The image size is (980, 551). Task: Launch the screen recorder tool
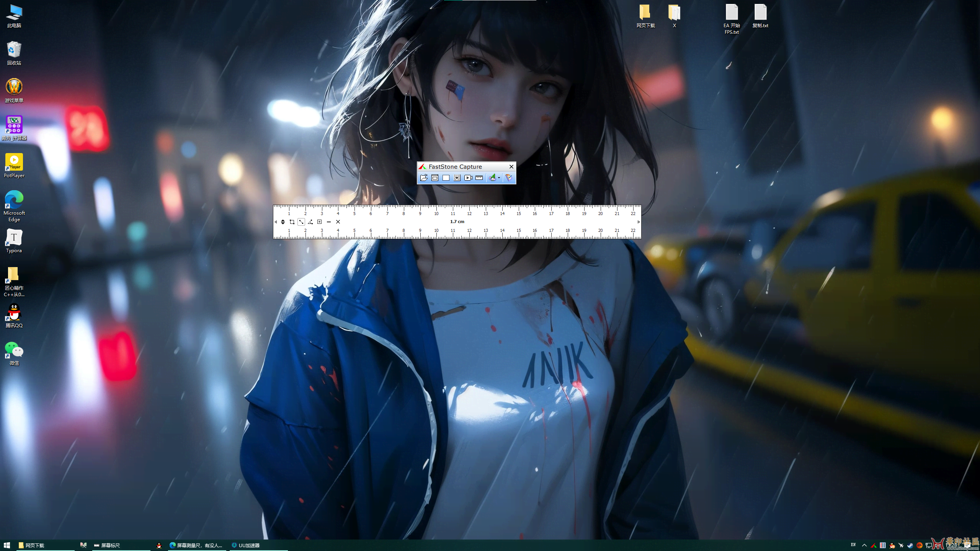(x=468, y=178)
